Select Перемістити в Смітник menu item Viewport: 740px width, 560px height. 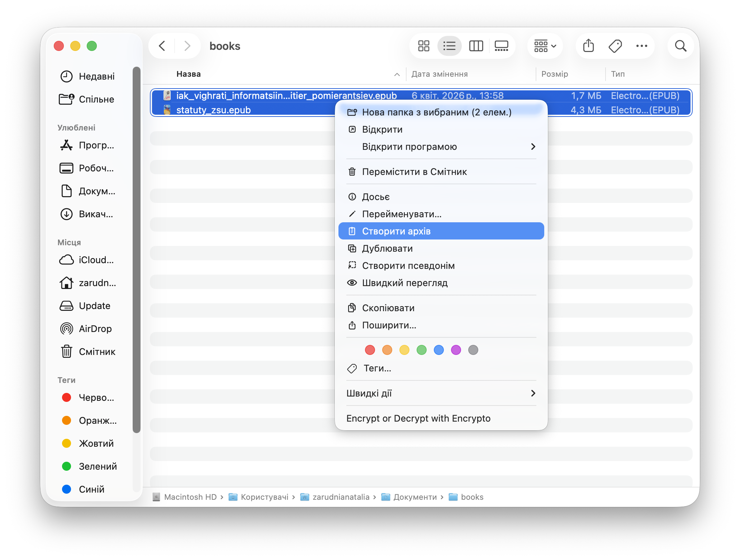(x=414, y=172)
